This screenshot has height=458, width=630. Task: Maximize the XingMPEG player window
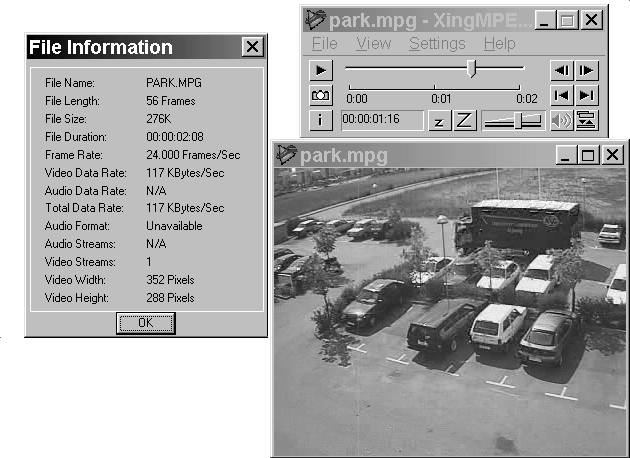coord(567,20)
